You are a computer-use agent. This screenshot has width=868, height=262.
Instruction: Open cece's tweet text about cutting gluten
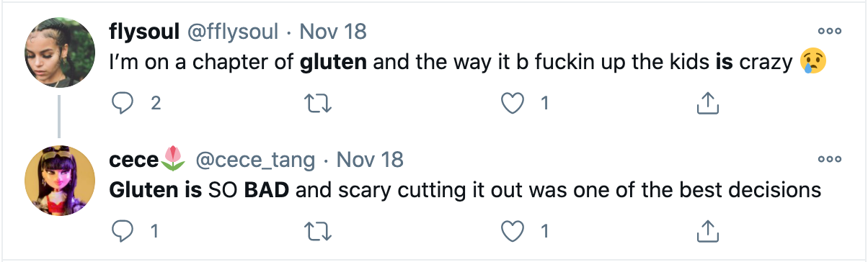[465, 190]
